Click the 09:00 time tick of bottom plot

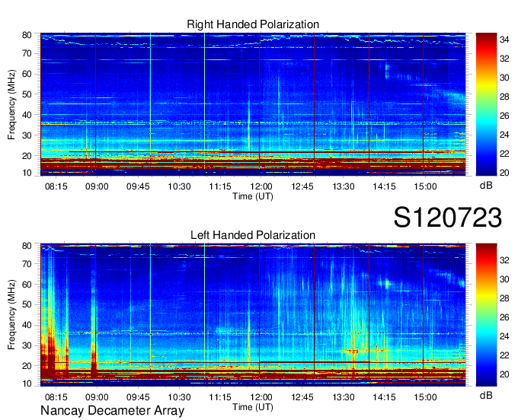coord(97,397)
